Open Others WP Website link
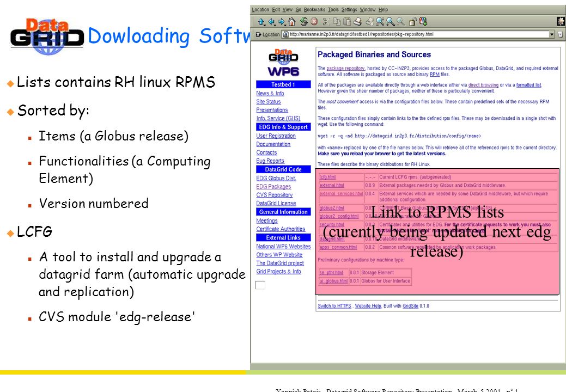The width and height of the screenshot is (566, 392). (x=279, y=255)
